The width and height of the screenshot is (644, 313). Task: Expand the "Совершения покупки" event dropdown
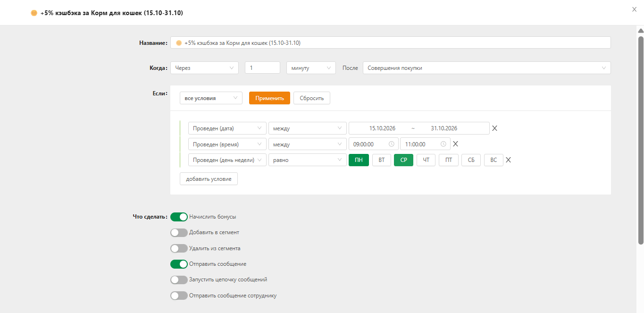(486, 68)
